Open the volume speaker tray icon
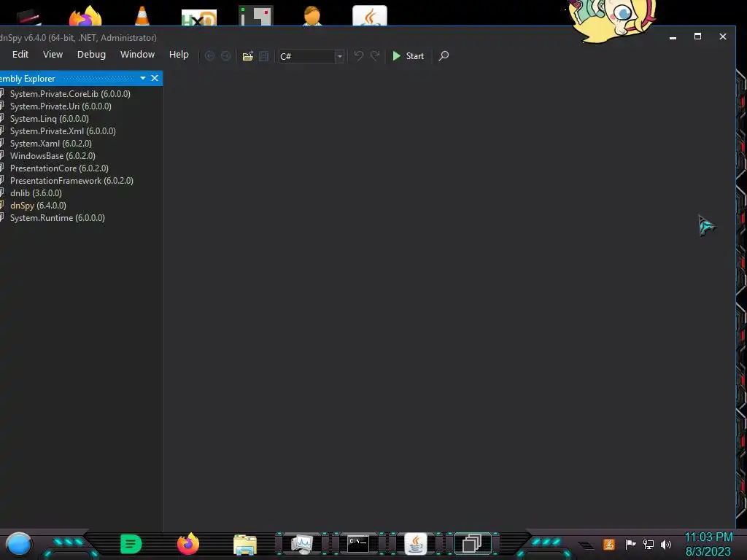The height and width of the screenshot is (560, 747). click(x=666, y=544)
